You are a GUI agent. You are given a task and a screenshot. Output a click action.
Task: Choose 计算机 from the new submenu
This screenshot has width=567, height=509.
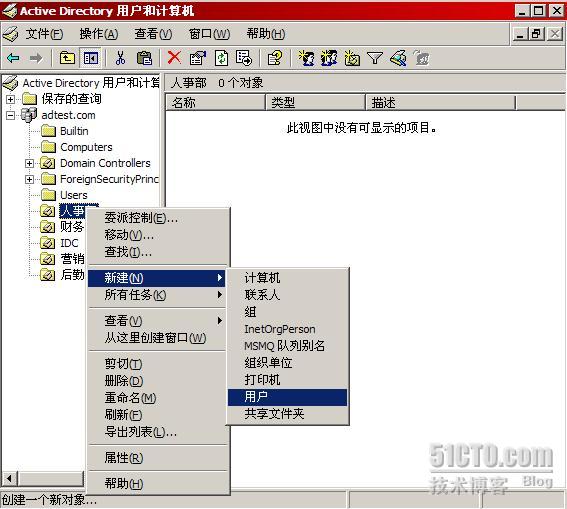point(287,278)
